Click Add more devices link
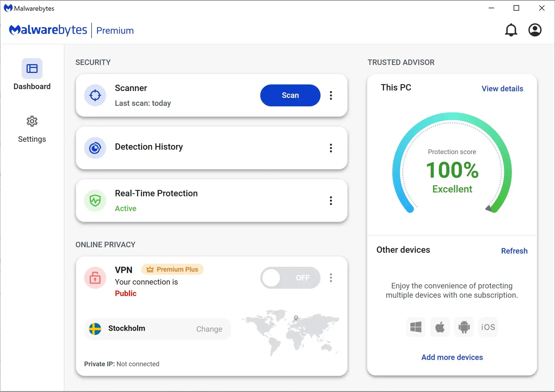 (x=452, y=356)
